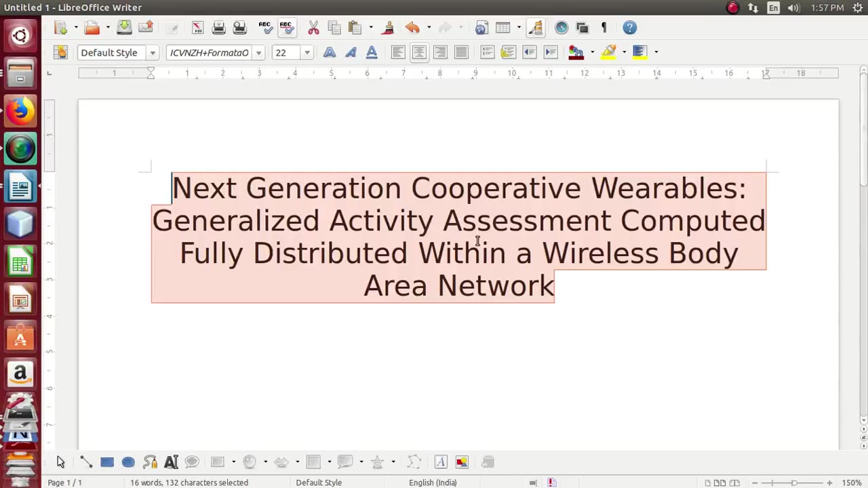Apply the yellow highlighting color
The image size is (868, 488).
(608, 52)
